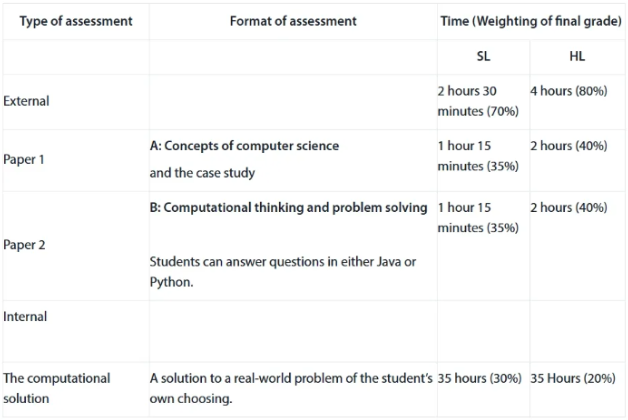Click the SL column subheader
Image resolution: width=628 pixels, height=420 pixels.
pyautogui.click(x=483, y=56)
